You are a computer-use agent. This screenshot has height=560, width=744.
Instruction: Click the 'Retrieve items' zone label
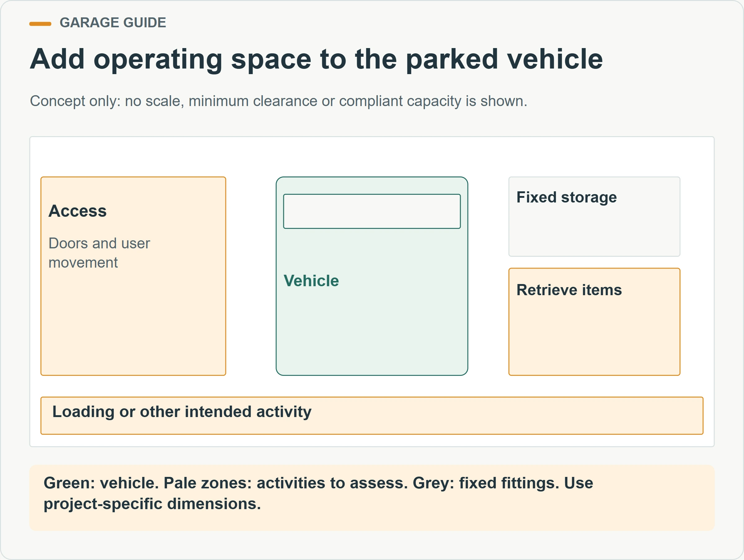coord(569,290)
